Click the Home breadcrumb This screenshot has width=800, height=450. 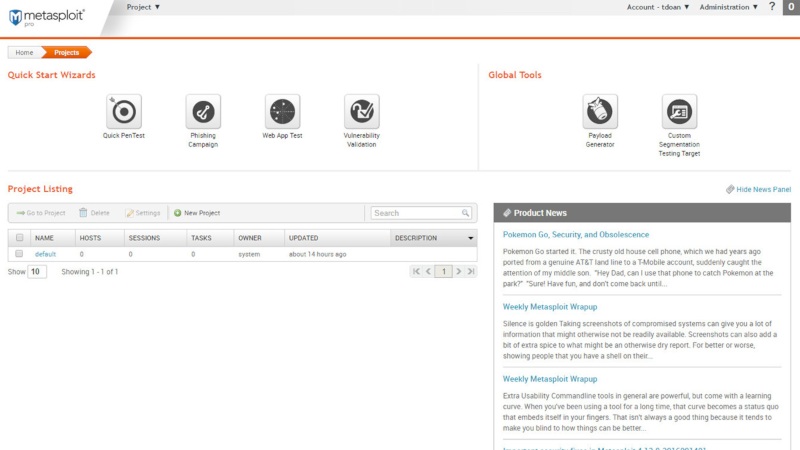click(x=24, y=53)
